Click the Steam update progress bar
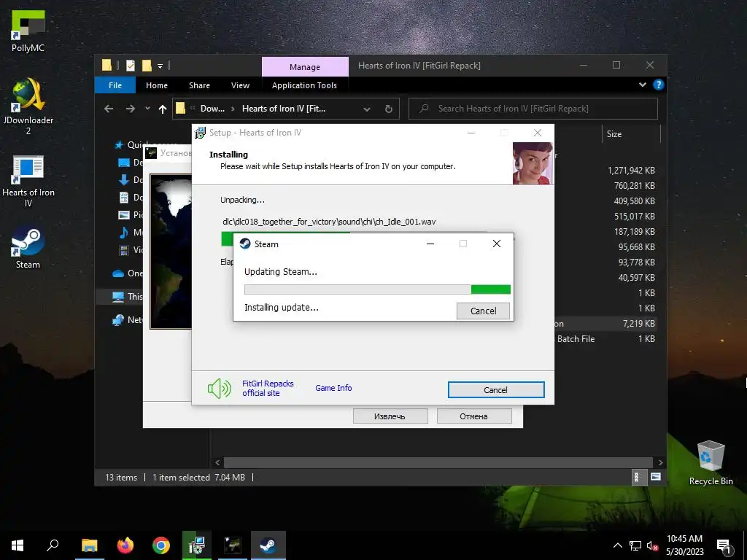 [x=377, y=289]
